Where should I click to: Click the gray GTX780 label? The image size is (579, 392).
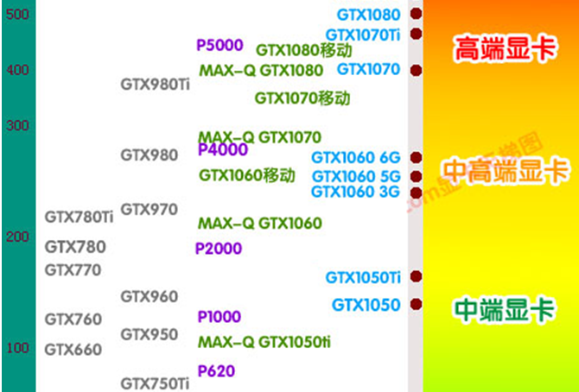click(x=75, y=247)
